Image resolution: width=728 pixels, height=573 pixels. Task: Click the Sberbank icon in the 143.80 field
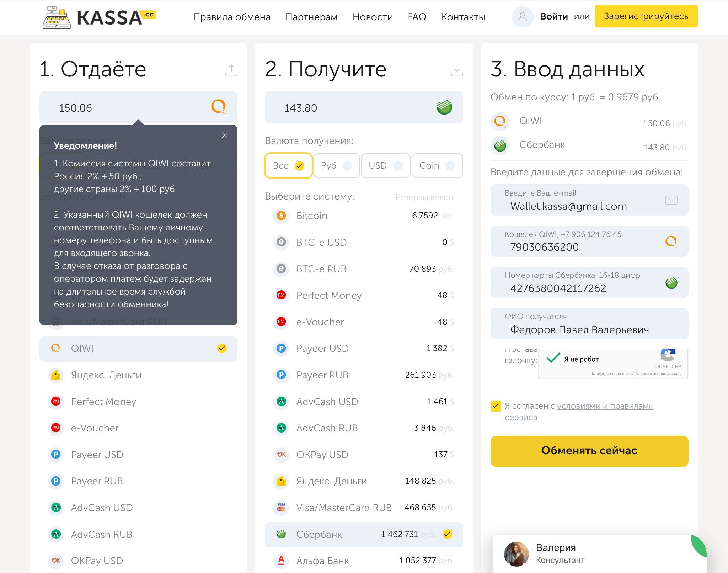[x=444, y=107]
